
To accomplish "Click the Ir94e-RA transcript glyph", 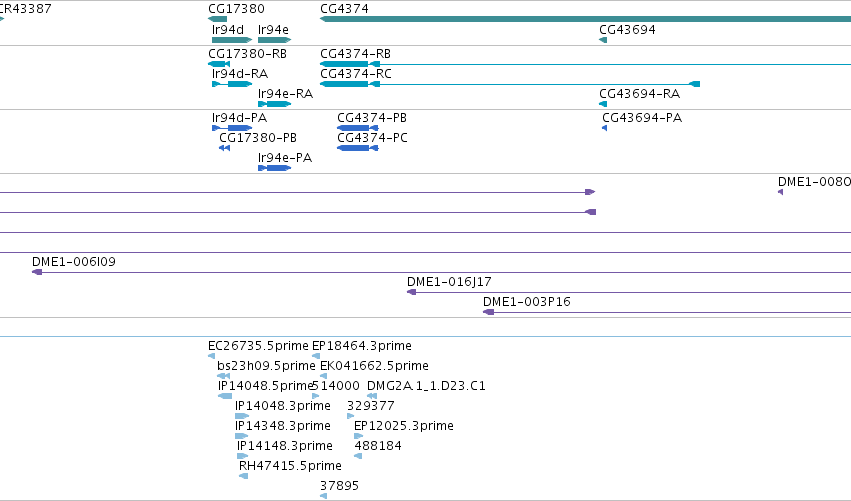I will coord(274,104).
